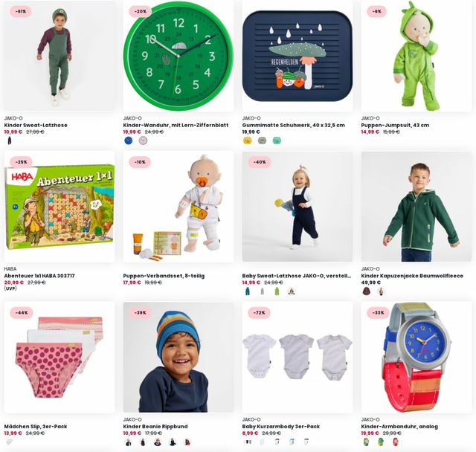Choose the burgundy Kinder Kapuzenjacke variant
The image size is (476, 452).
[x=367, y=291]
